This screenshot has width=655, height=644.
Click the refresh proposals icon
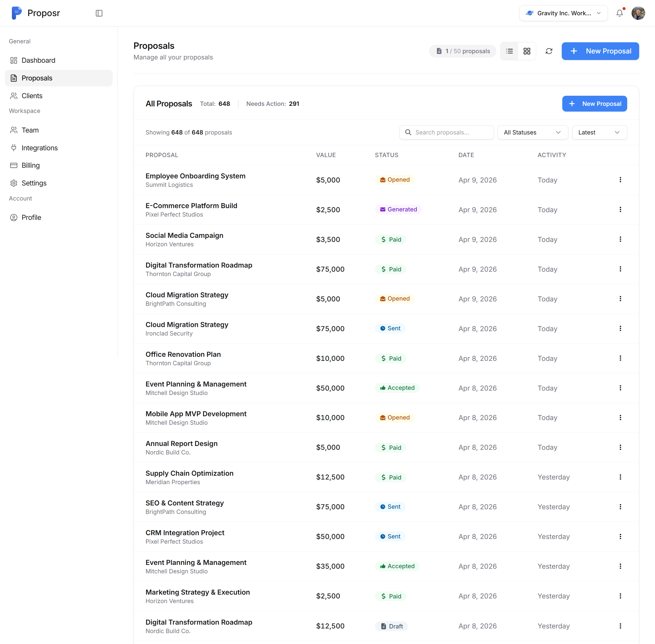548,51
